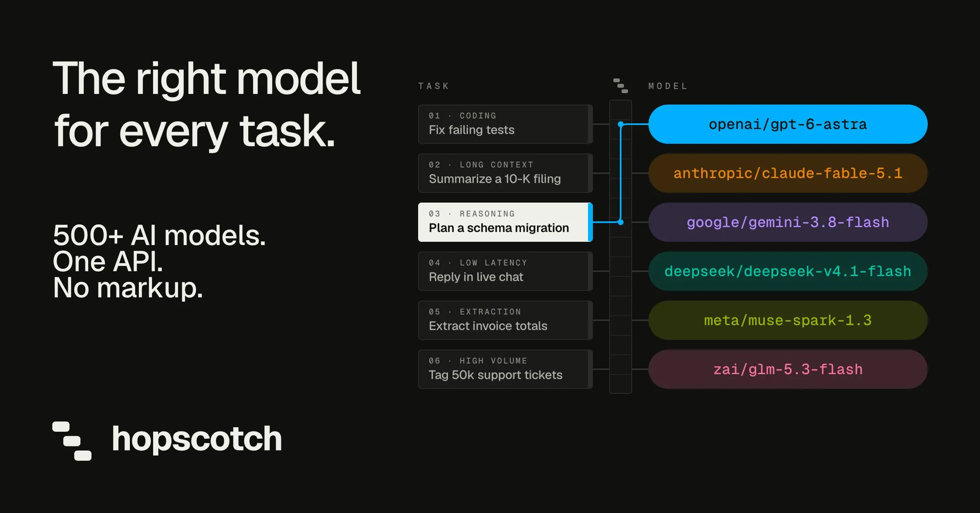Pick the meta/muse-spark-1.3 model pill
The height and width of the screenshot is (513, 980).
point(788,320)
